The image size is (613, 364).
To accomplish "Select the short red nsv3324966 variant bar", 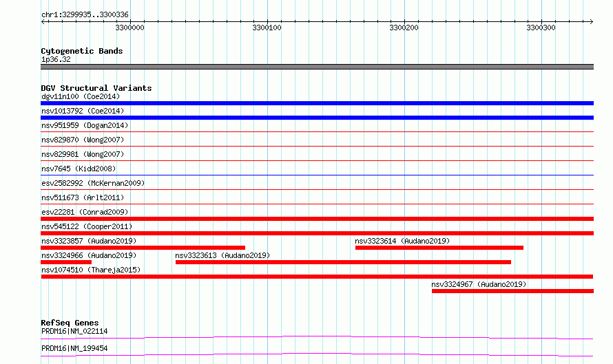I will pos(66,262).
